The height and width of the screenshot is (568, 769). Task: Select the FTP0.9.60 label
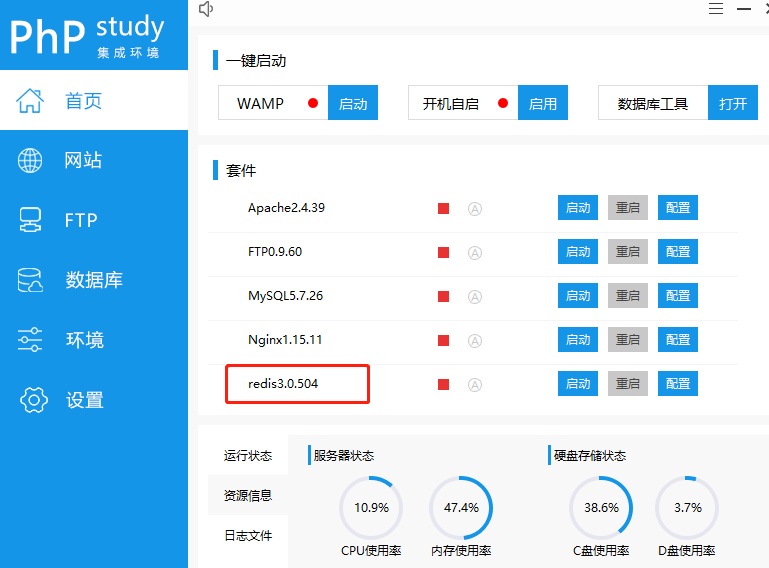(x=275, y=252)
